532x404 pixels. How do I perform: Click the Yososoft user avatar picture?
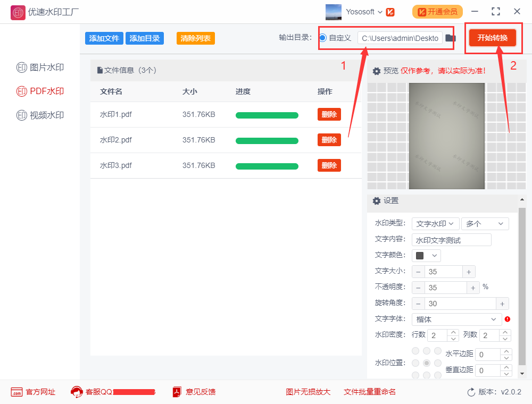333,12
